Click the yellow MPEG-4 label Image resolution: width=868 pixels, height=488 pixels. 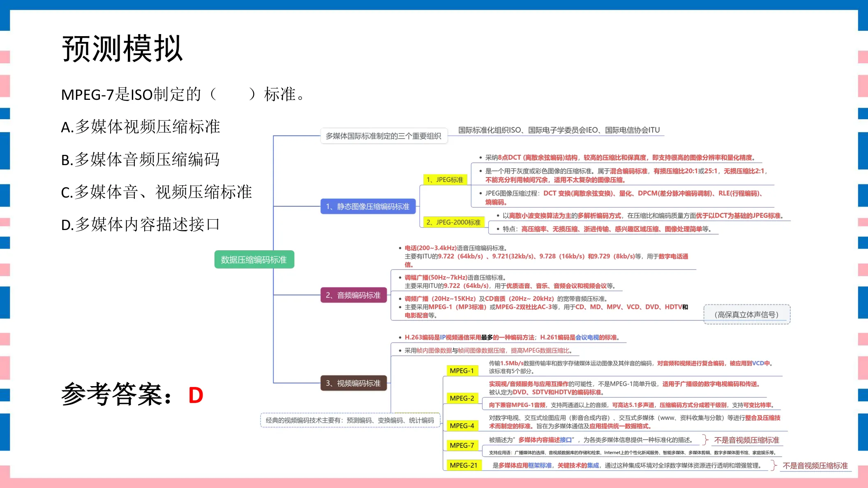coord(462,426)
